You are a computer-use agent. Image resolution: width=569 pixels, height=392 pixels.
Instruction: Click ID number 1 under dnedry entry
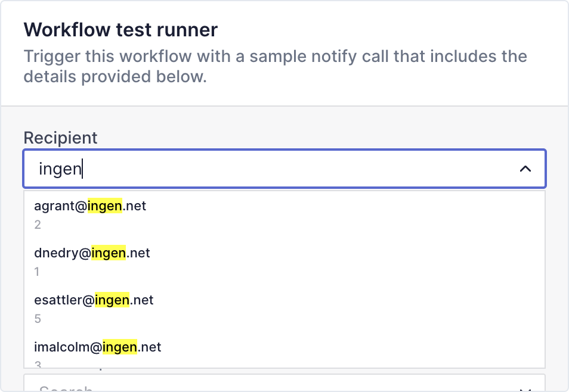[36, 272]
